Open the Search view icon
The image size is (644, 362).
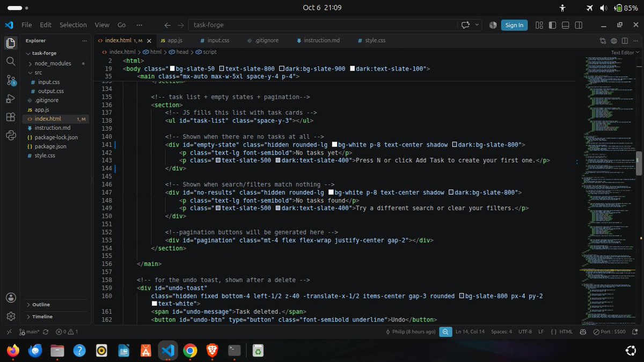(x=10, y=62)
